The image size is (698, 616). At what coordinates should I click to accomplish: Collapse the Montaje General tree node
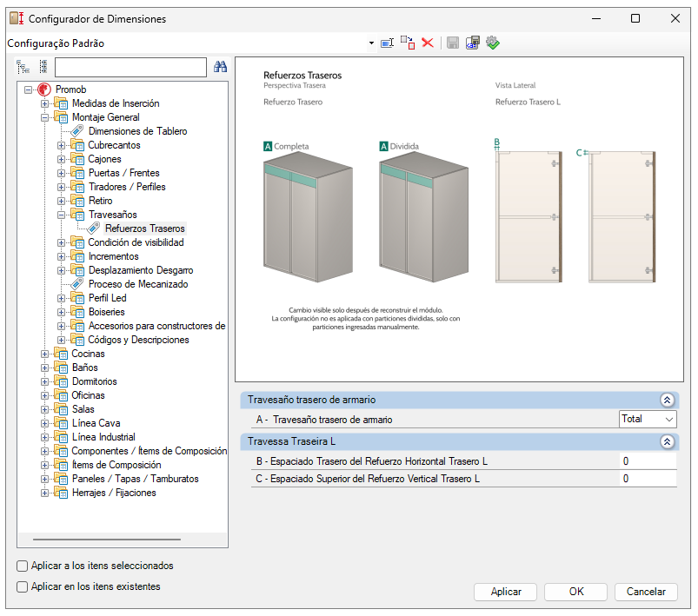coord(44,117)
